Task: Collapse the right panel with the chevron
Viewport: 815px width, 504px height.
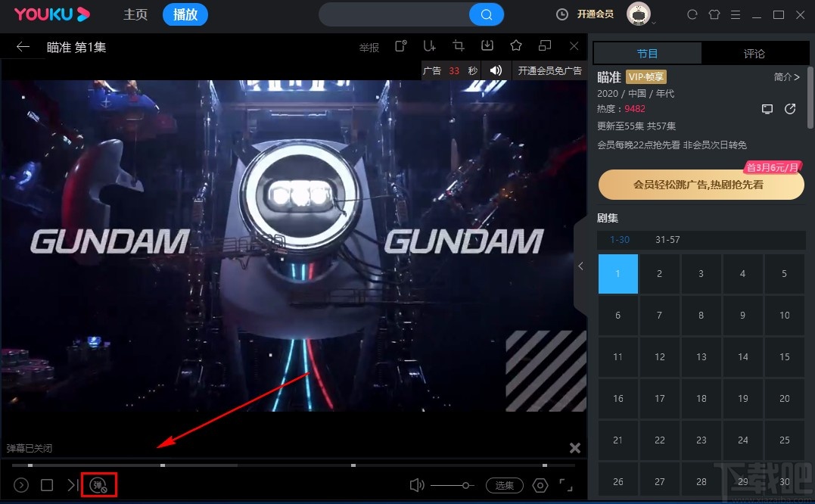Action: point(580,266)
